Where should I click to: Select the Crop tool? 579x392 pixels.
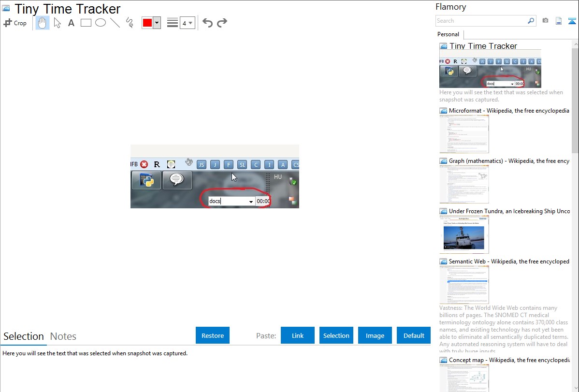coord(15,23)
